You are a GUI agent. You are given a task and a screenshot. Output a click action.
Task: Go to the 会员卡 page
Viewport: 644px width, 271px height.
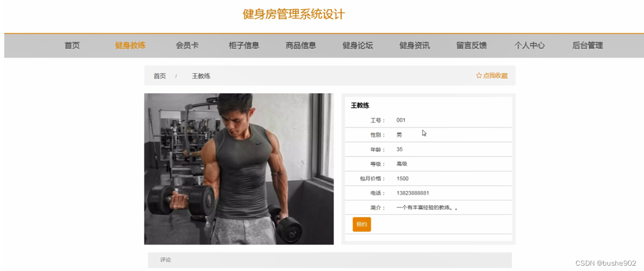click(187, 46)
